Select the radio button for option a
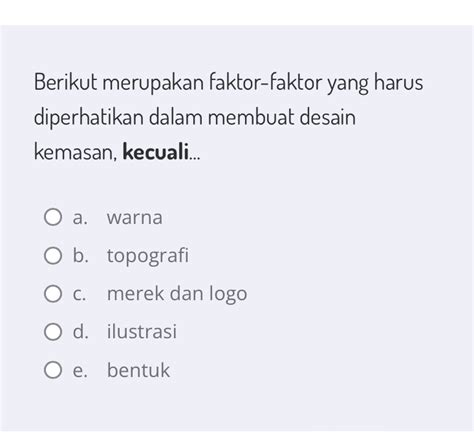474x448 pixels. coord(53,217)
